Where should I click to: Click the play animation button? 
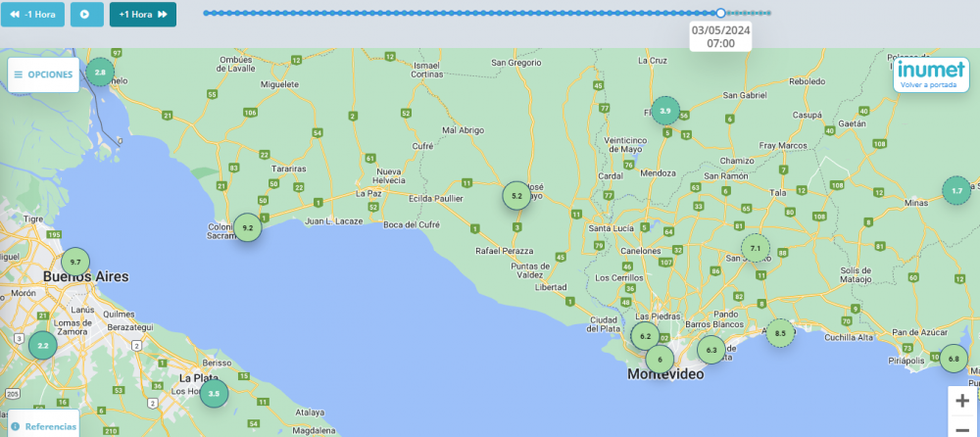pyautogui.click(x=86, y=15)
